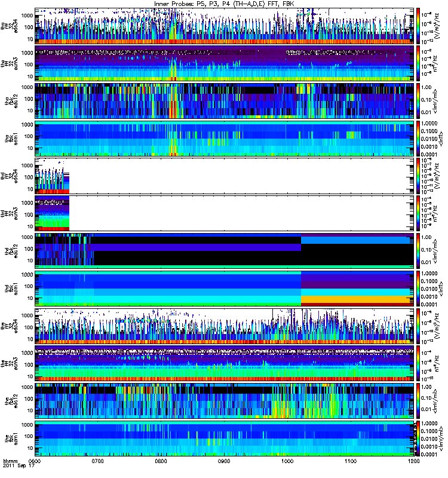Open the tha fbk scm1 filter bank panel
Viewport: 448px width, 478px height.
click(224, 139)
